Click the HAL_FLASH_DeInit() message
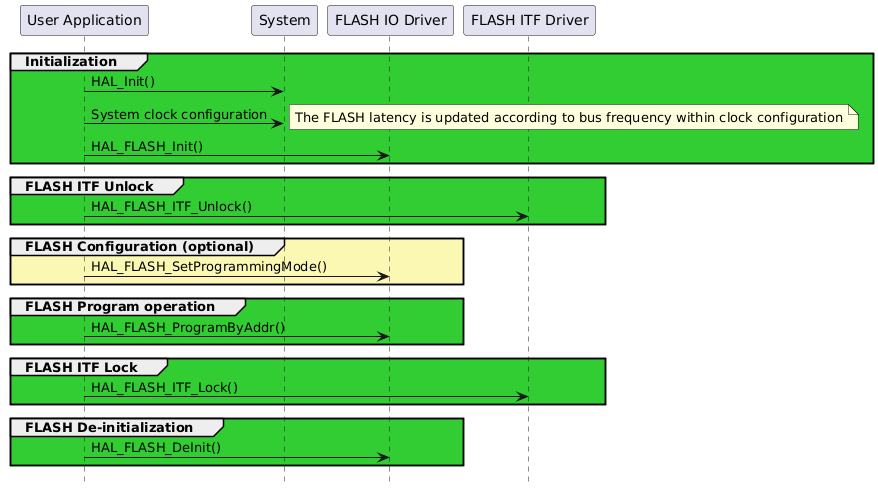This screenshot has height=488, width=878. (x=156, y=448)
